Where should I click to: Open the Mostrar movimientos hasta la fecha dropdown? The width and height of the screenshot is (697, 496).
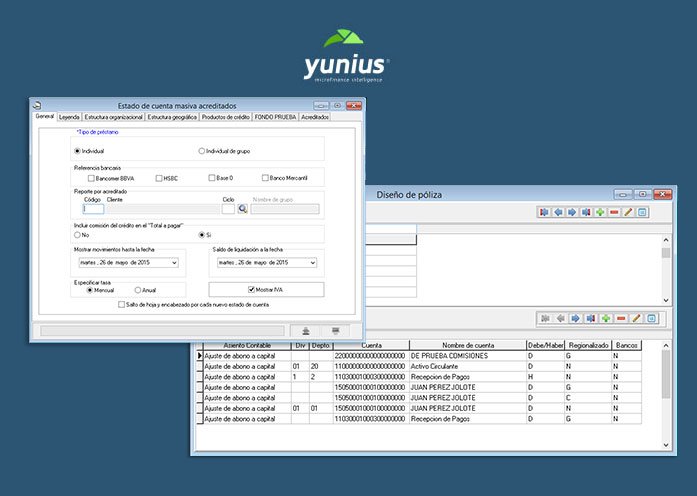[174, 262]
